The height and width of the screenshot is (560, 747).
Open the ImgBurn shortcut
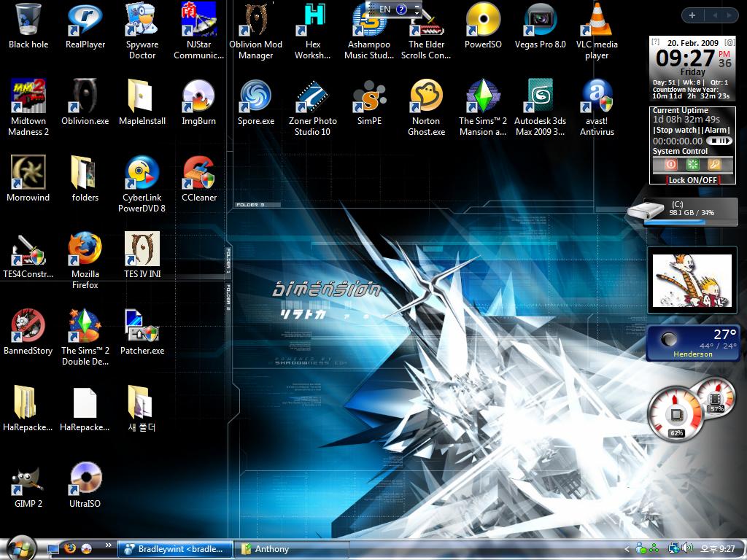198,97
